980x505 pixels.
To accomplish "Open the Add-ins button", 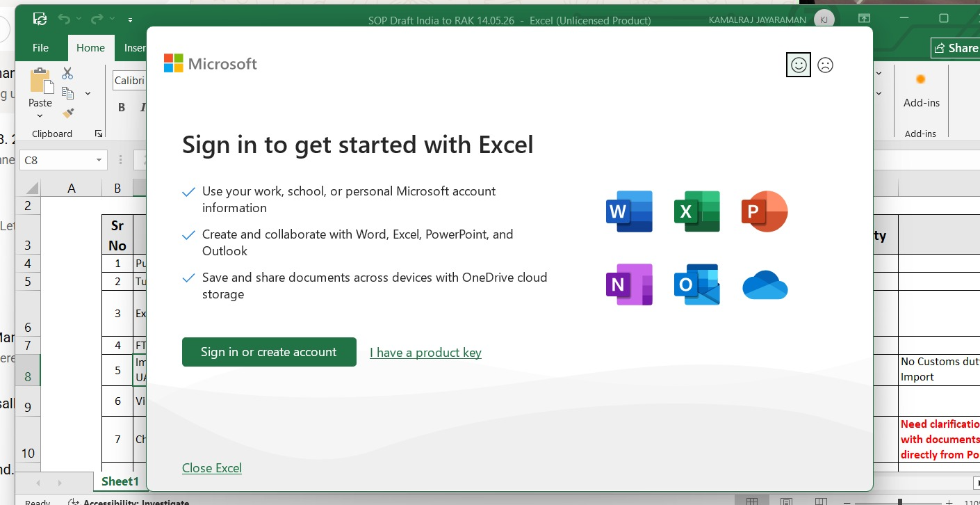I will coord(921,92).
